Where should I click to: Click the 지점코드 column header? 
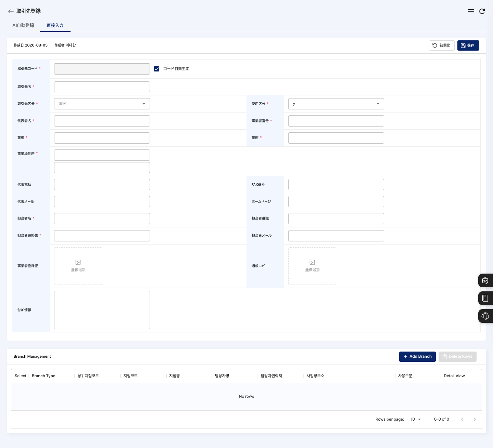tap(130, 376)
